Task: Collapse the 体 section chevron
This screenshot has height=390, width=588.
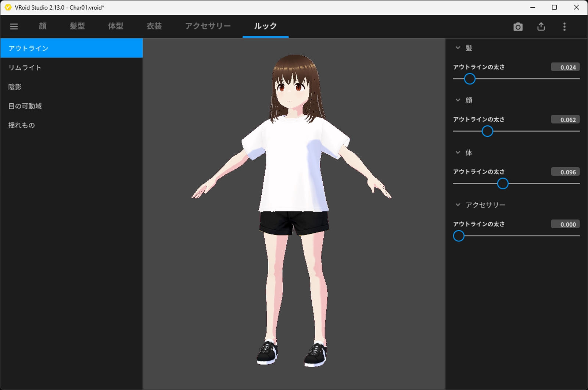Action: tap(458, 152)
